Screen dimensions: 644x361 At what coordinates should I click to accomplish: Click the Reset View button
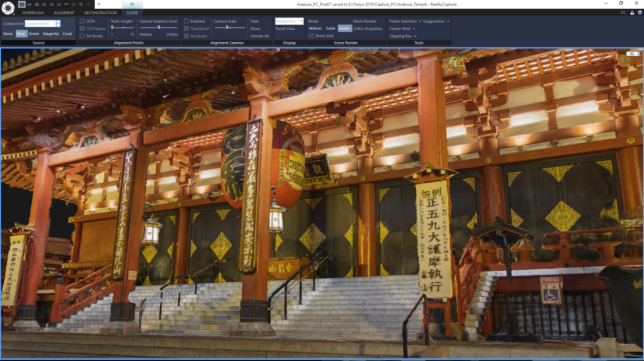(285, 29)
